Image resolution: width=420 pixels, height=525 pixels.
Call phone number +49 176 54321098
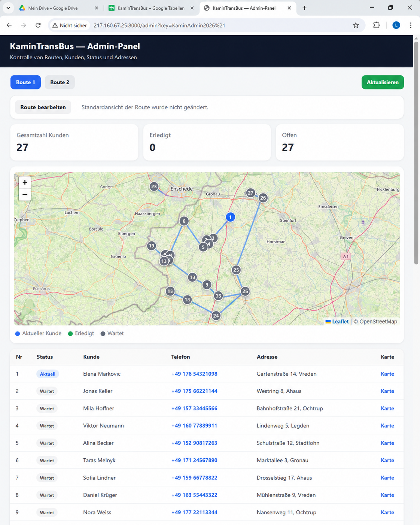[x=194, y=374]
